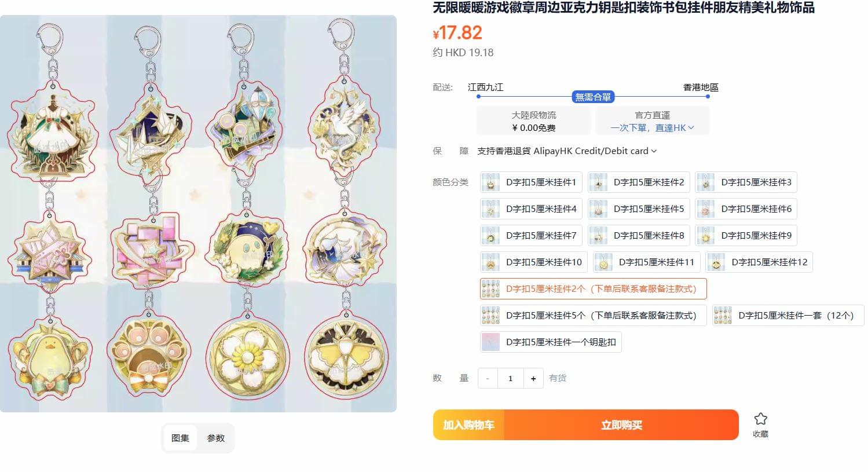Select variant D字扣5厘米挂件6
This screenshot has height=472, width=868.
click(x=746, y=208)
